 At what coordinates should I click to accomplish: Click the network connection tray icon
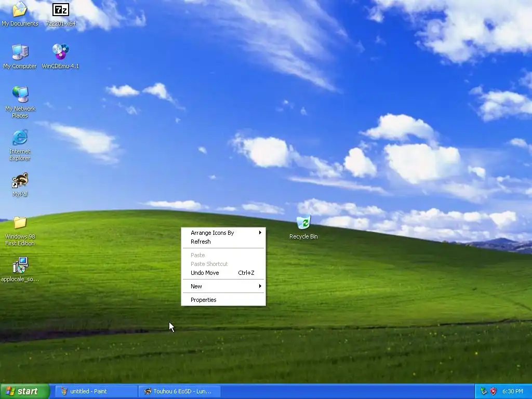tap(484, 391)
